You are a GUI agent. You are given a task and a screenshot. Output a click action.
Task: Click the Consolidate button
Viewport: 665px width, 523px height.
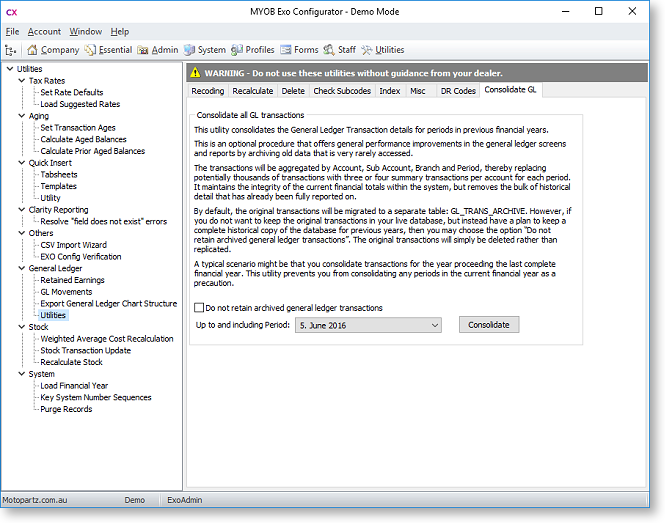point(489,325)
